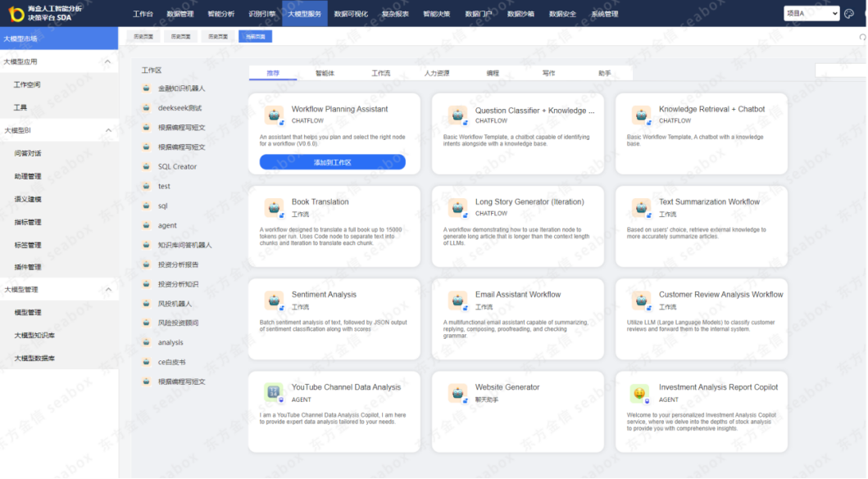Click the robot icon beside 投资分析报告
The height and width of the screenshot is (479, 868).
point(146,264)
